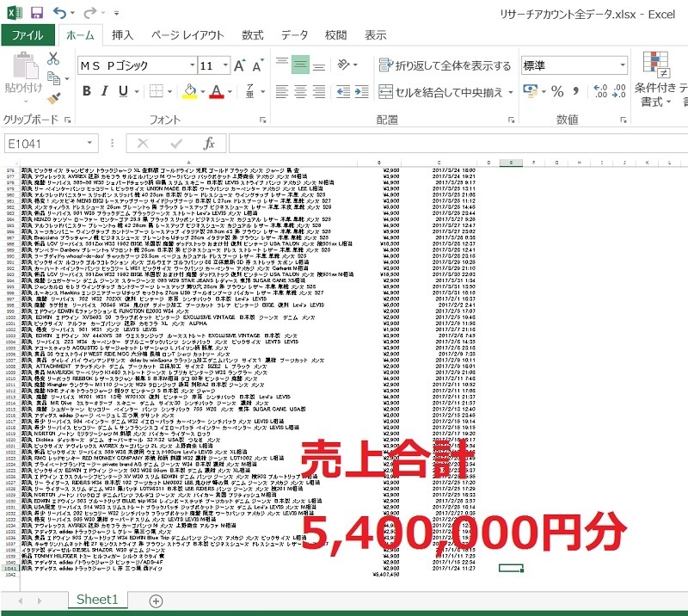Screen dimensions: 688x616
Task: Open underline style dropdown arrow
Action: (x=137, y=92)
